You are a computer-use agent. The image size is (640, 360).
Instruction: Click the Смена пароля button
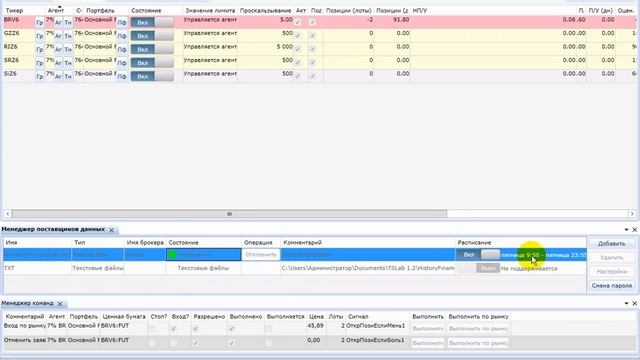tap(611, 286)
